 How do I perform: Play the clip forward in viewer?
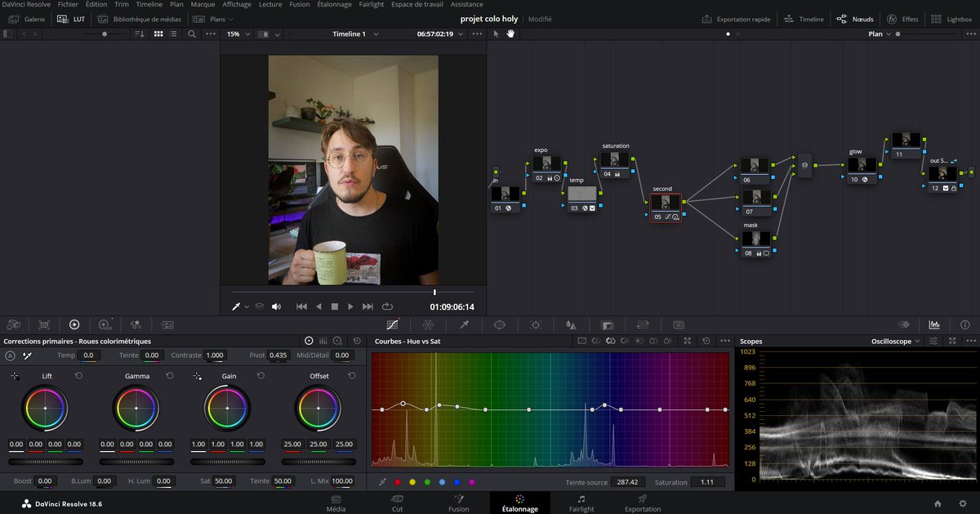pos(350,306)
